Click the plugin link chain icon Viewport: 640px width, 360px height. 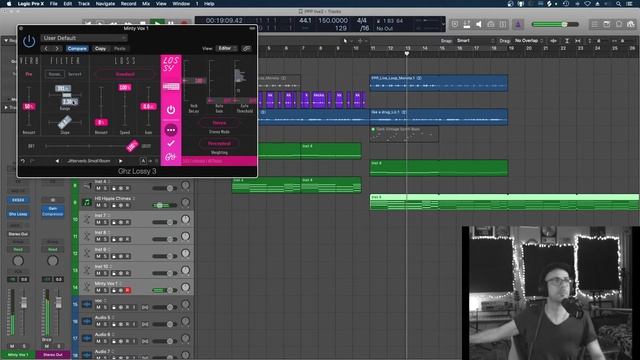coord(247,49)
